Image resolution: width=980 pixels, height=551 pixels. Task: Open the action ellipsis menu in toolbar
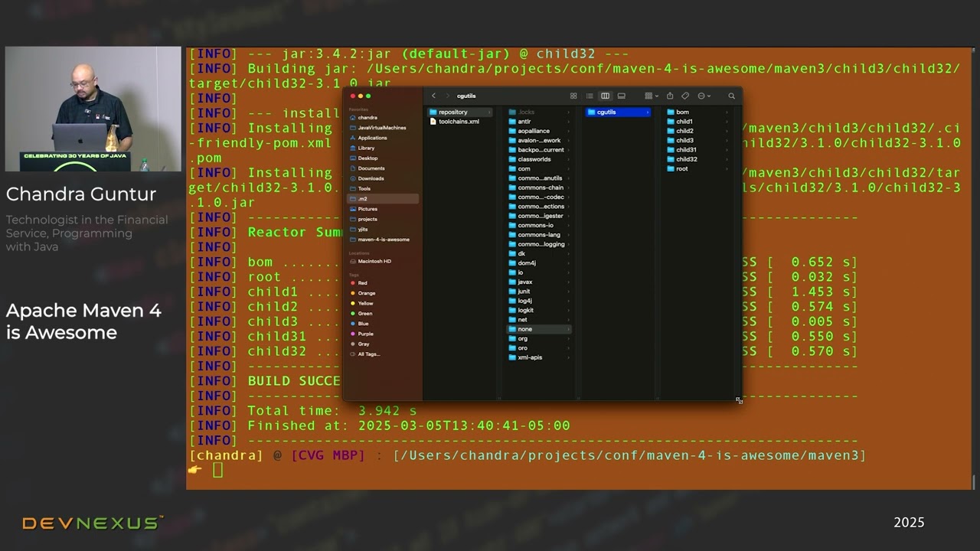coord(704,96)
